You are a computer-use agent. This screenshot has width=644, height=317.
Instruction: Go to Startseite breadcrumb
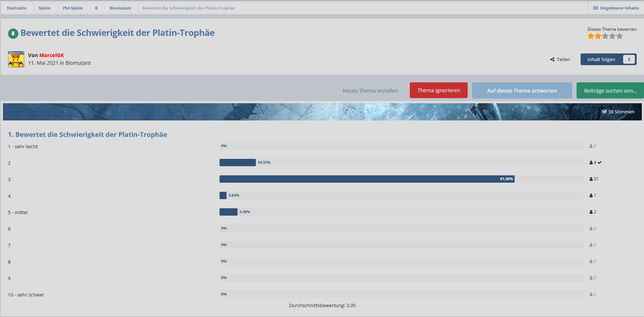click(x=16, y=8)
